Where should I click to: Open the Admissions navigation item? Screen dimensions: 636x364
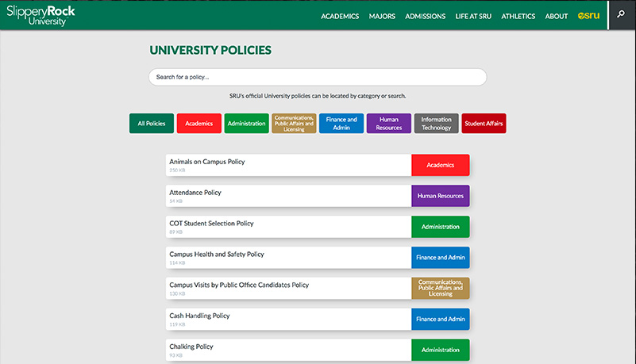coord(425,16)
